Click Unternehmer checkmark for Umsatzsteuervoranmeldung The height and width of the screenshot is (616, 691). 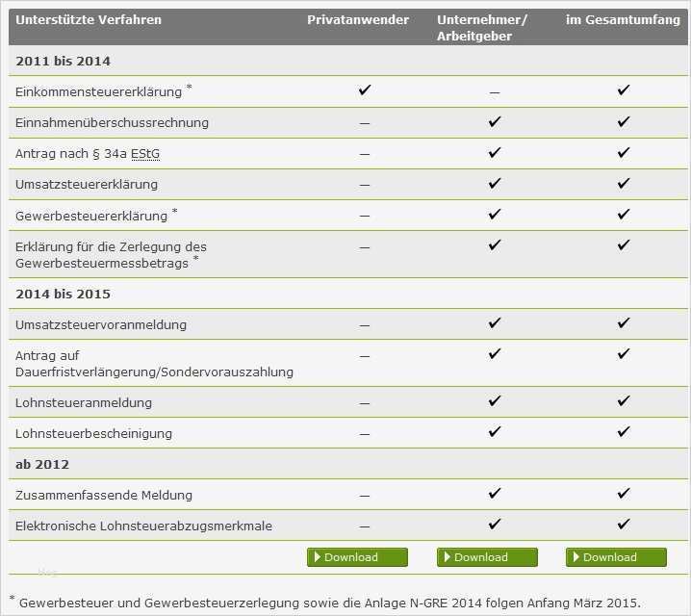tap(495, 323)
